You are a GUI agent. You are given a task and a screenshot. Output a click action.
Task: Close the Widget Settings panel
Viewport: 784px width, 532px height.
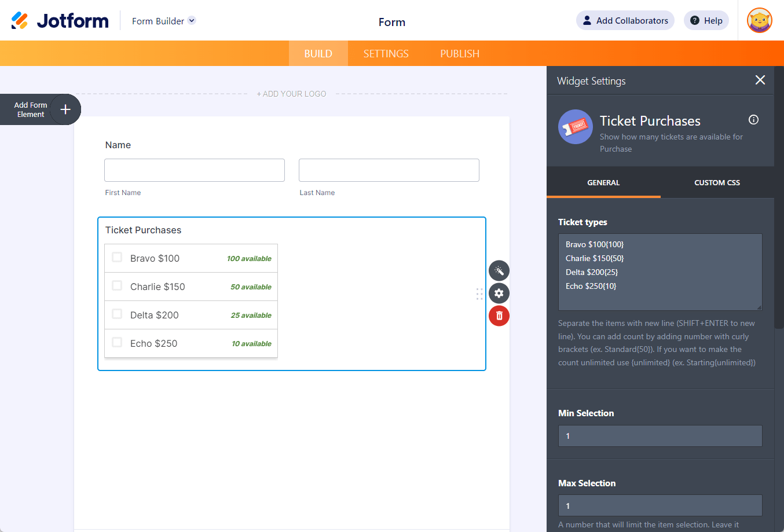(760, 80)
